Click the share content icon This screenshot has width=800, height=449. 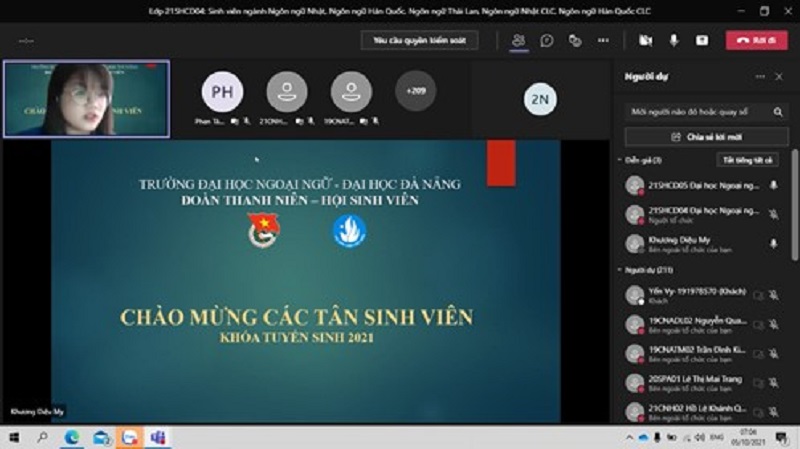pyautogui.click(x=702, y=41)
